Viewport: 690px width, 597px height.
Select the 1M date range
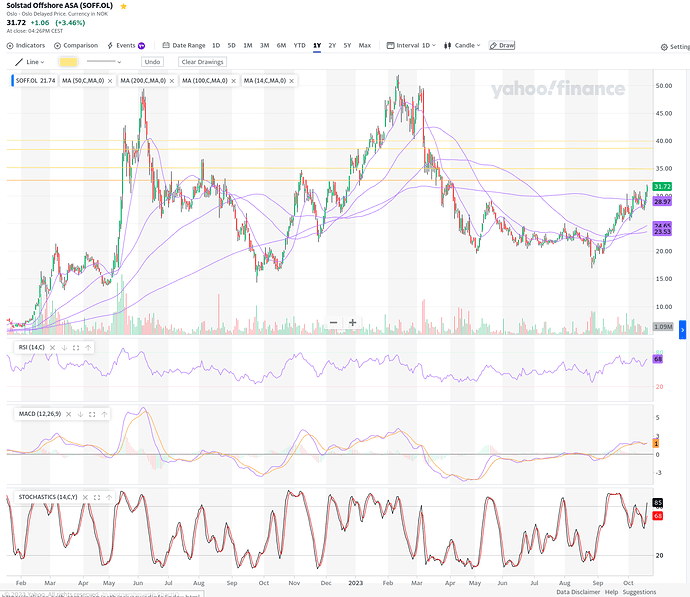pyautogui.click(x=248, y=45)
